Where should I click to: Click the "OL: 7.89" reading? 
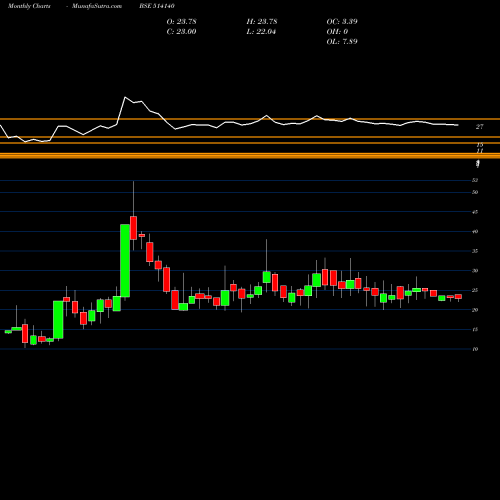tap(342, 42)
